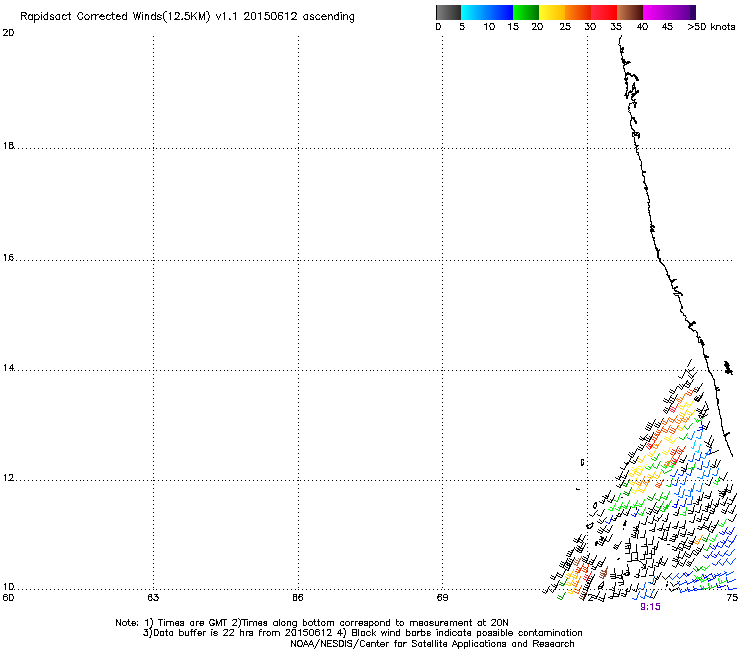Image resolution: width=740 pixels, height=650 pixels.
Task: Click the latitude label 12
Action: pyautogui.click(x=8, y=478)
